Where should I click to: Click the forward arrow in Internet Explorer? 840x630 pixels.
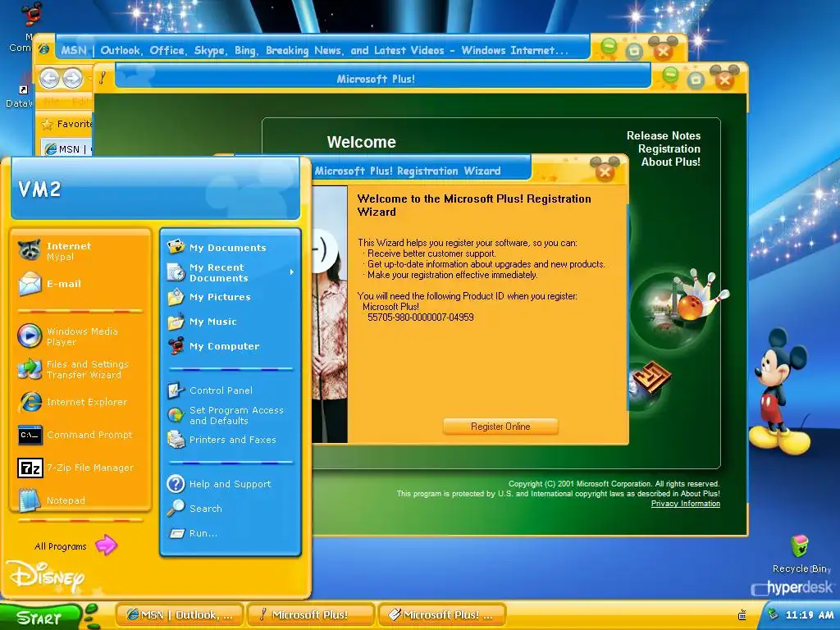coord(72,78)
